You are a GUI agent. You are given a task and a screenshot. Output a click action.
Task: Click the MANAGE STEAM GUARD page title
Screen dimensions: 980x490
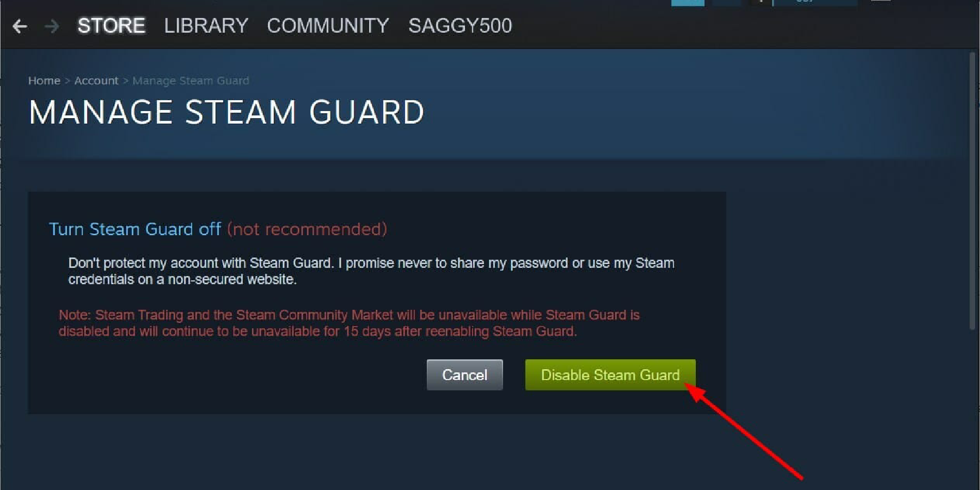pyautogui.click(x=226, y=112)
